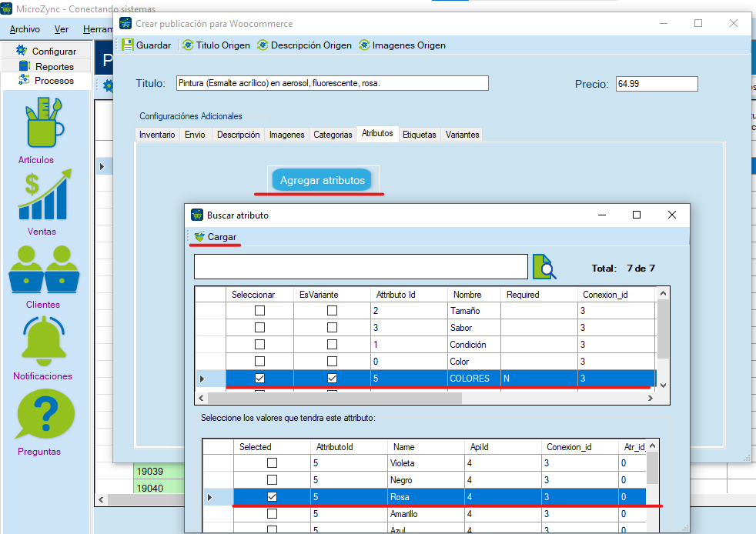Click the Precio input field

(657, 84)
